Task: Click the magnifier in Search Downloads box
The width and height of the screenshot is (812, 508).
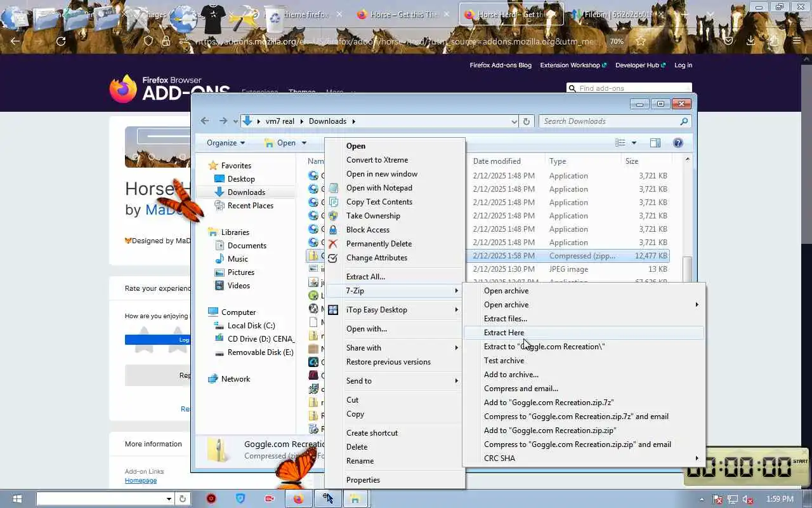Action: pyautogui.click(x=684, y=121)
